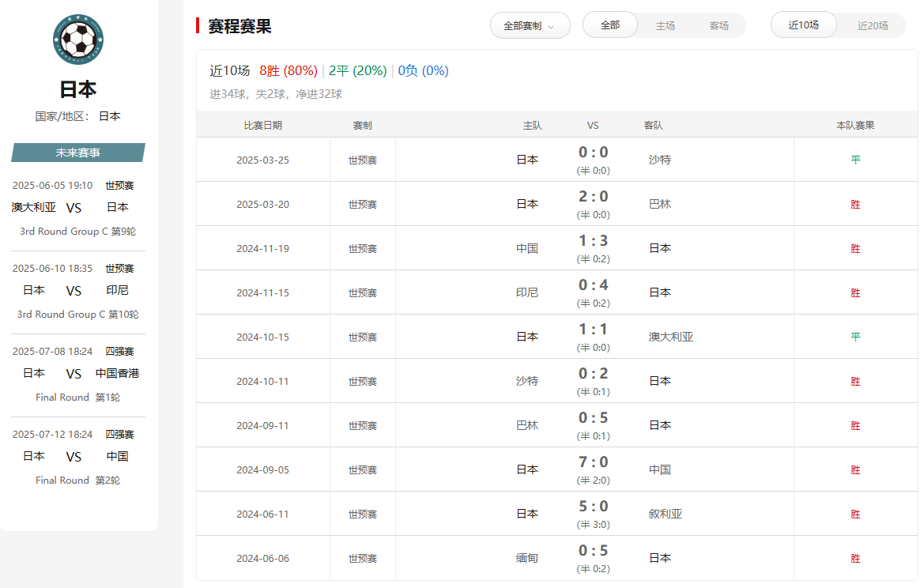Click 缅甸 home team on 2024-06-06

click(527, 558)
